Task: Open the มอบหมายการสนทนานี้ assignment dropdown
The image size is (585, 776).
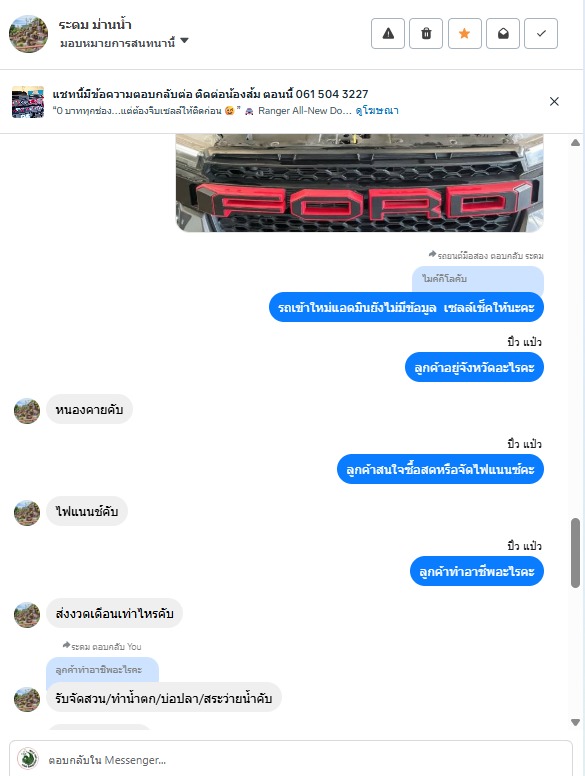Action: click(x=124, y=43)
